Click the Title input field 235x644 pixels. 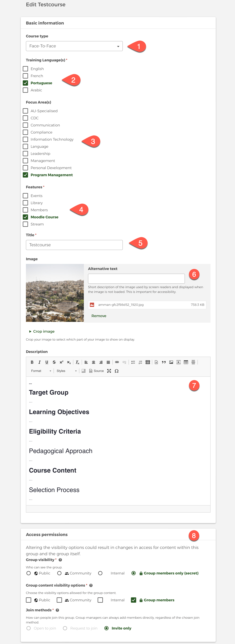coord(74,245)
